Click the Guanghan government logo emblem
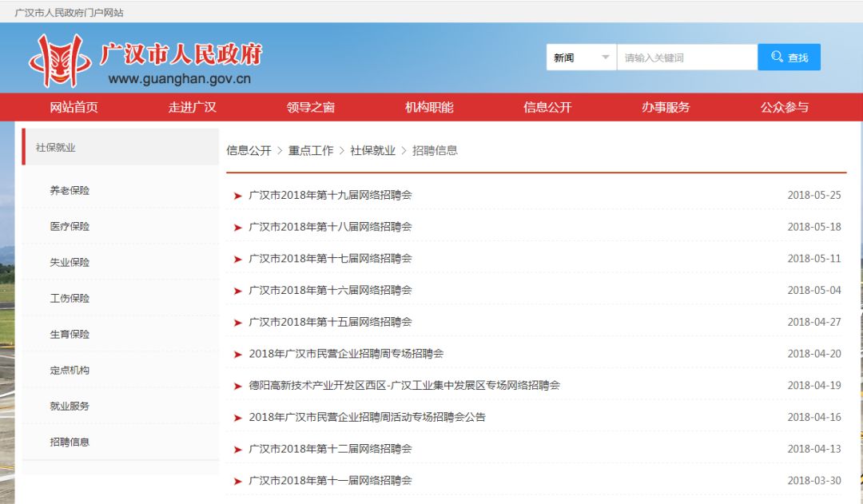 (x=60, y=60)
